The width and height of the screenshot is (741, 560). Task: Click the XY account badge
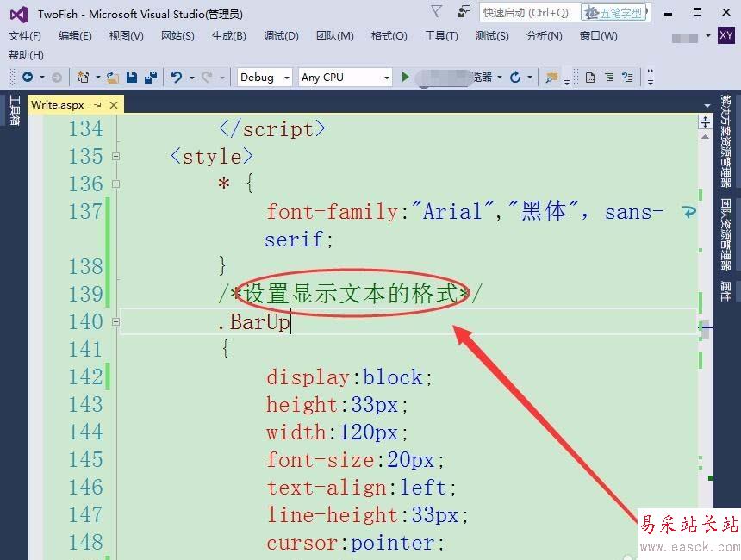[x=725, y=35]
